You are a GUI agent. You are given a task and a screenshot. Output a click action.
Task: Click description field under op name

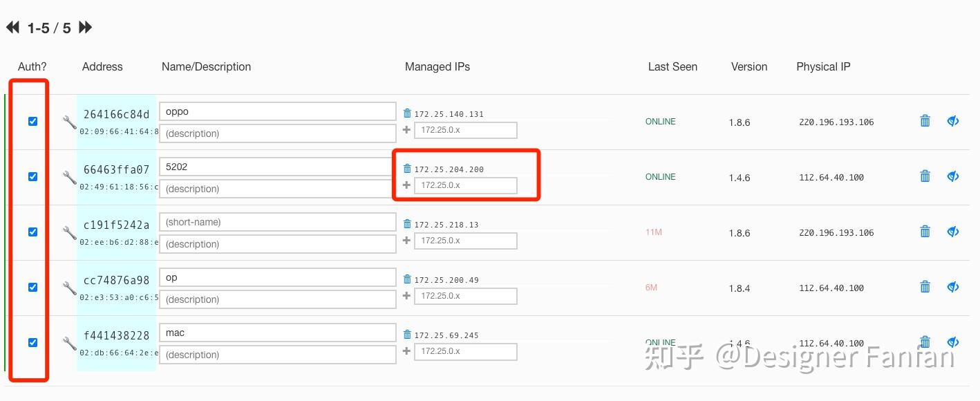pyautogui.click(x=278, y=299)
